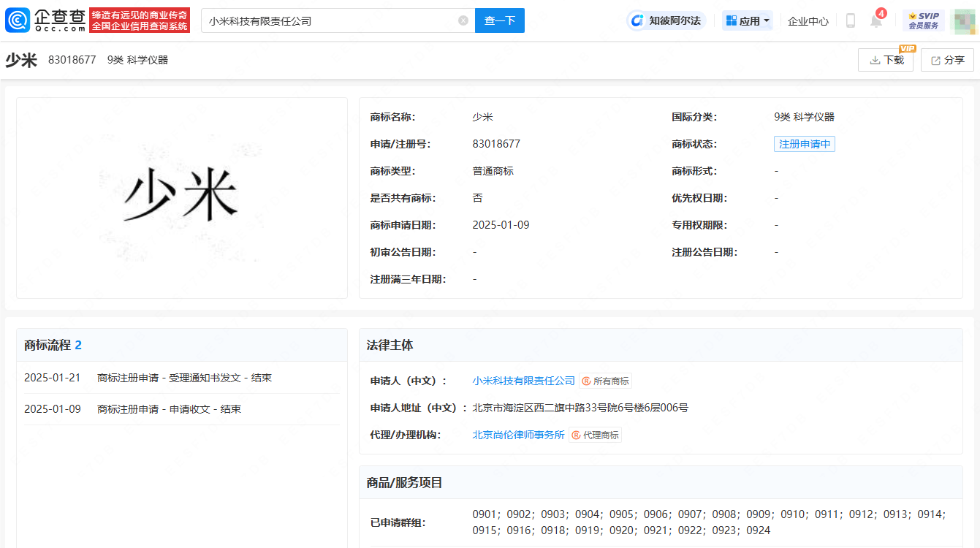Click the application number 83018677 value
Viewport: 980px width, 548px height.
coord(496,144)
